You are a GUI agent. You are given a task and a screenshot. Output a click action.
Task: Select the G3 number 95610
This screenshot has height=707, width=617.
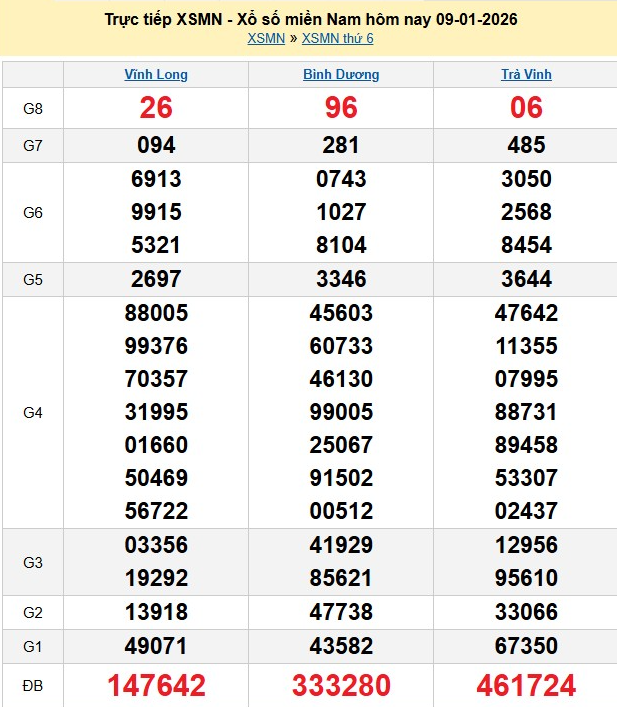pyautogui.click(x=526, y=578)
